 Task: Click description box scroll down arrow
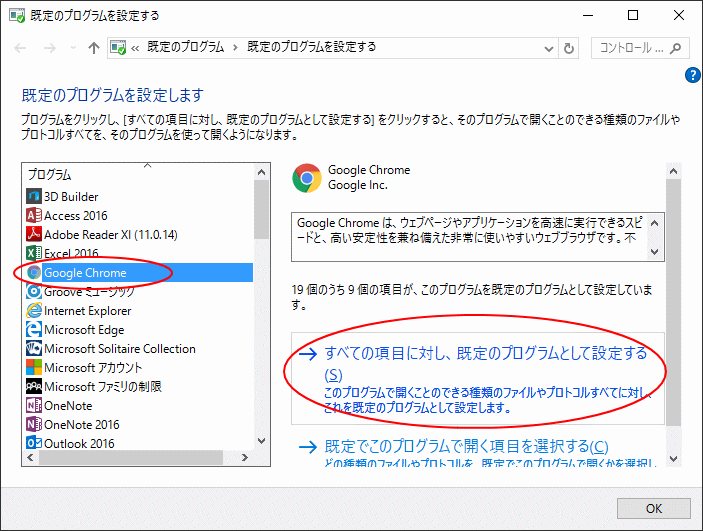(x=655, y=252)
